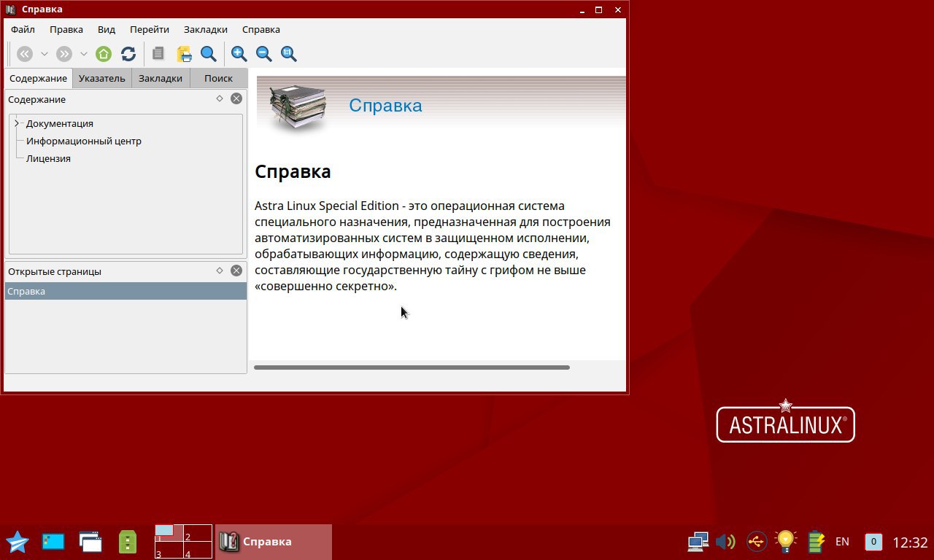Open the Astra star start menu
Viewport: 934px width, 560px height.
(x=17, y=542)
